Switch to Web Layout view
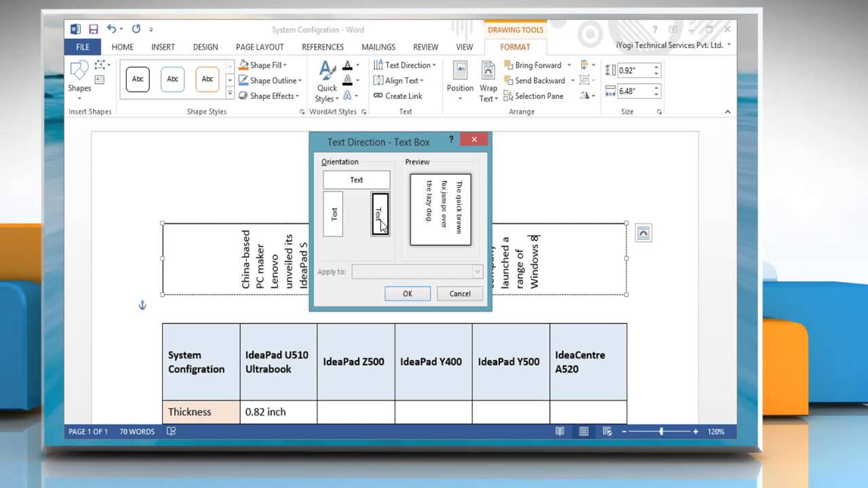 607,431
